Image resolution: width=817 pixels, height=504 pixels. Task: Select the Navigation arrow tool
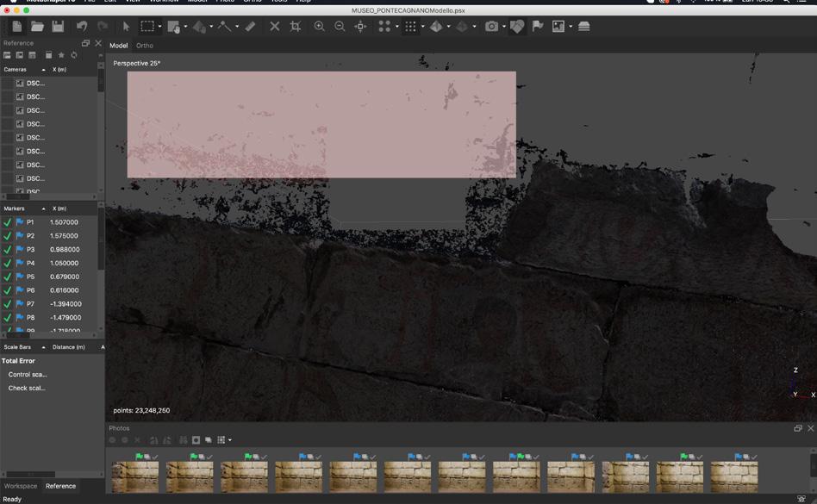click(126, 27)
